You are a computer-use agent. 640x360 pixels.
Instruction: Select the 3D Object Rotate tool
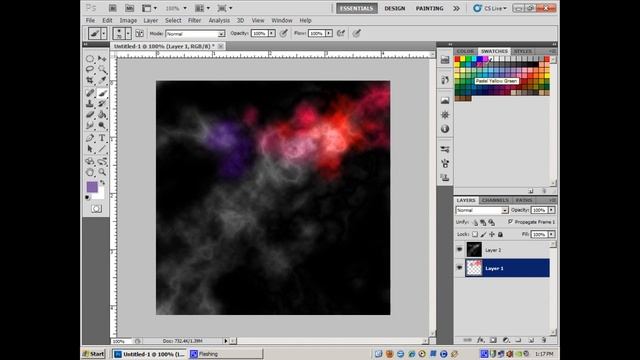(90, 162)
